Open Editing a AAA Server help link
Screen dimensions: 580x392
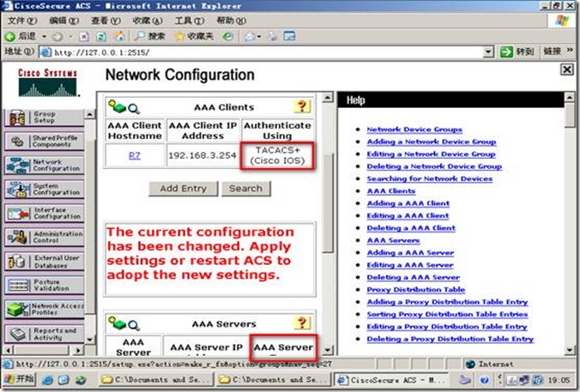pos(410,265)
